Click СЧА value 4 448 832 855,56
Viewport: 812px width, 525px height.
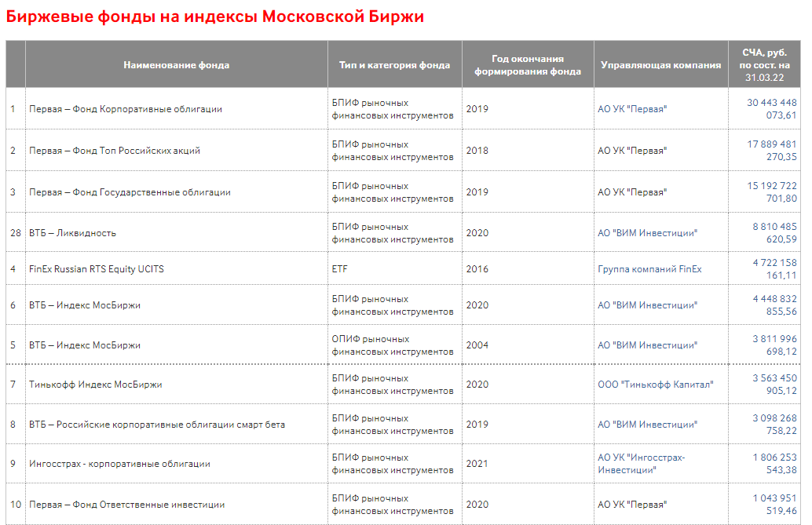click(x=775, y=305)
